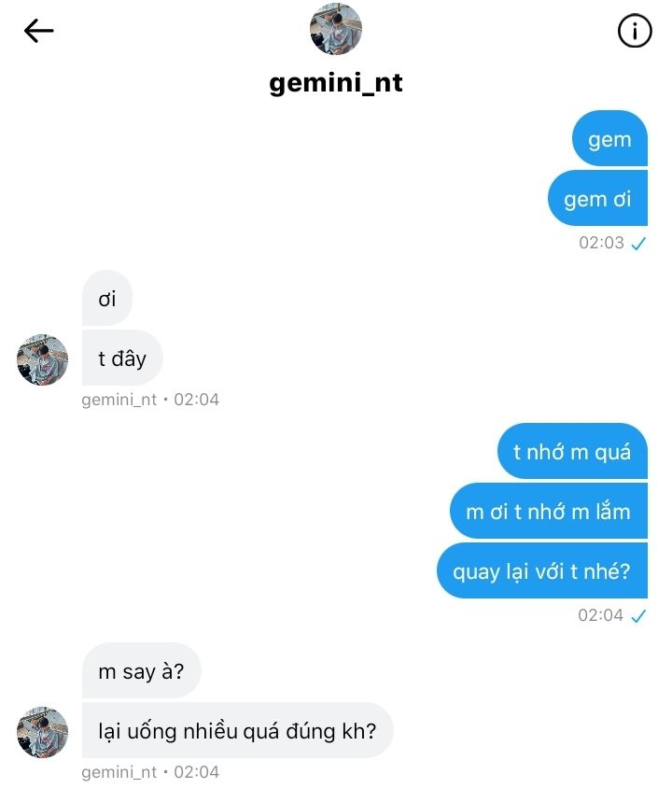
Task: Select 'lại uống nhiều quá đúng kh?' bubble
Action: tap(237, 730)
